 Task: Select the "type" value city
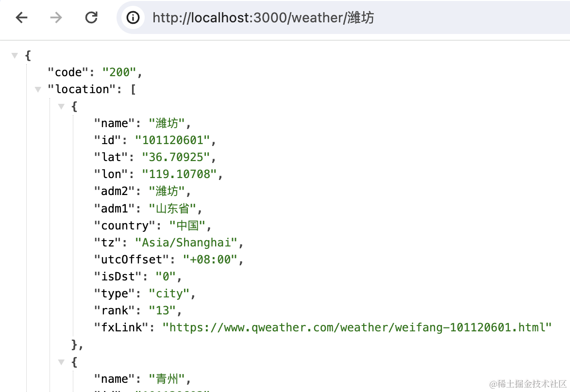[169, 294]
